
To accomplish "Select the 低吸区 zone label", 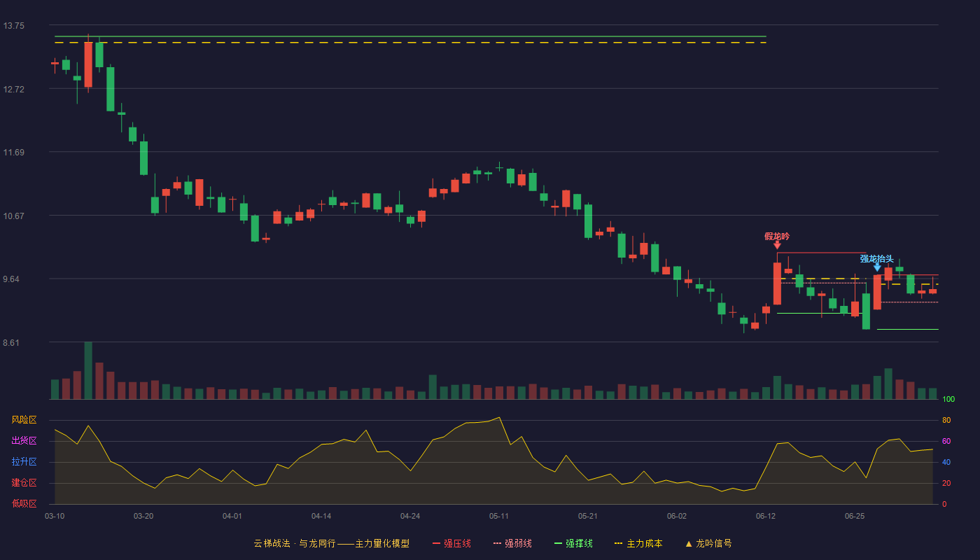I will pos(24,503).
